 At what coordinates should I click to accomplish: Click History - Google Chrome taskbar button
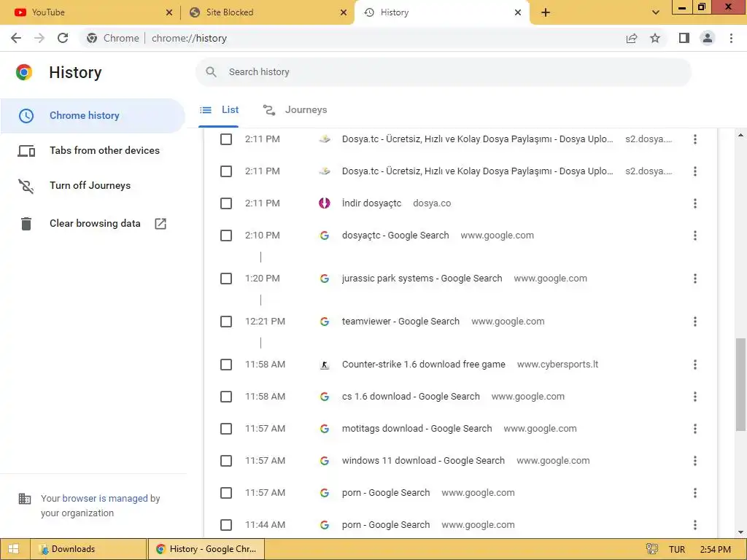[206, 549]
